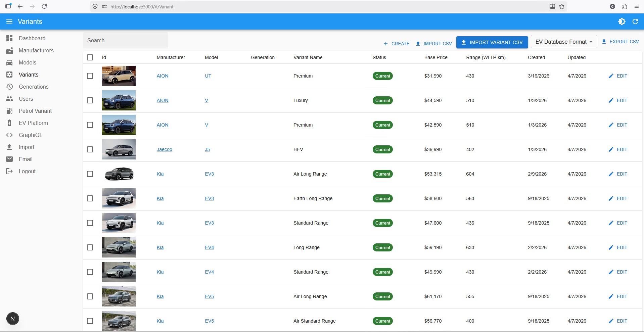Toggle the light/dark theme icon
This screenshot has height=332, width=644.
tap(622, 21)
